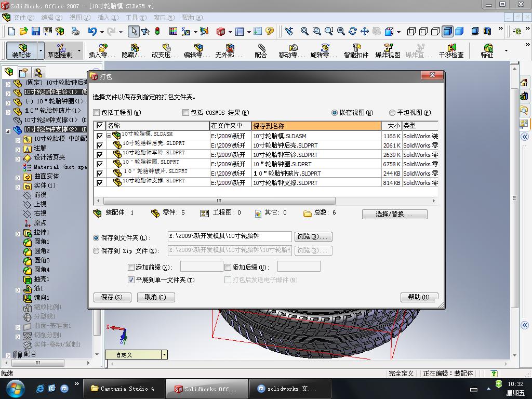The width and height of the screenshot is (532, 399).
Task: Click the Interference Detection tool
Action: (x=451, y=50)
